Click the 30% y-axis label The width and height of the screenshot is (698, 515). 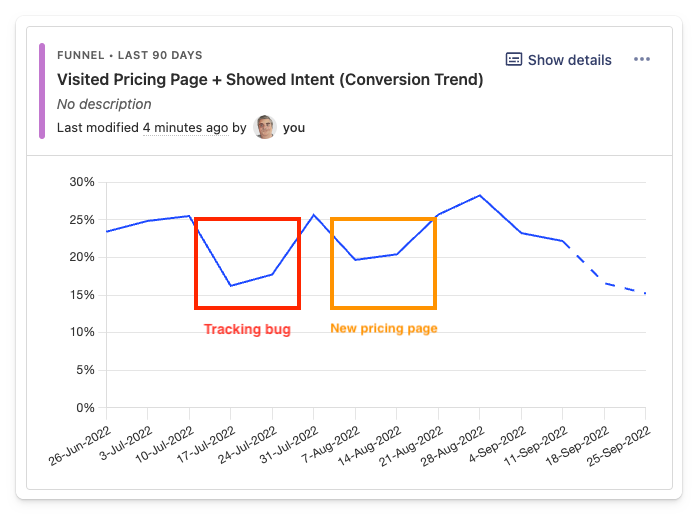pyautogui.click(x=82, y=182)
